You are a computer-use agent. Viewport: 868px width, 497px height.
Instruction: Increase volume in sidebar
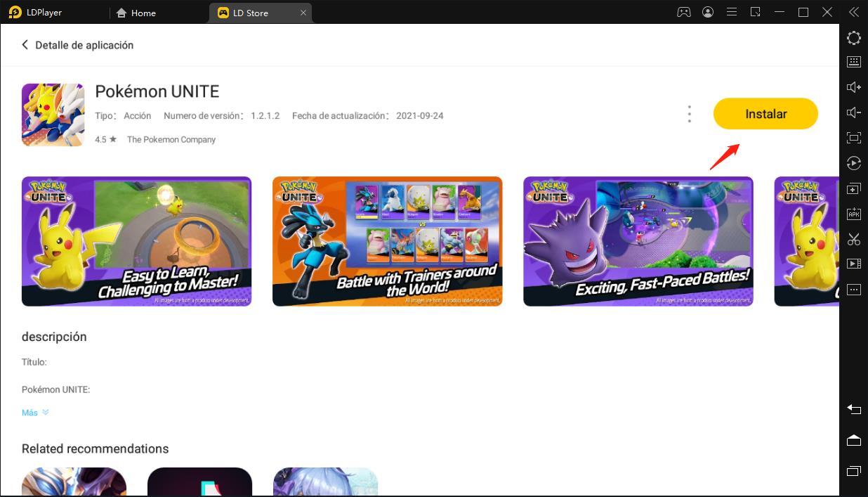(x=854, y=87)
